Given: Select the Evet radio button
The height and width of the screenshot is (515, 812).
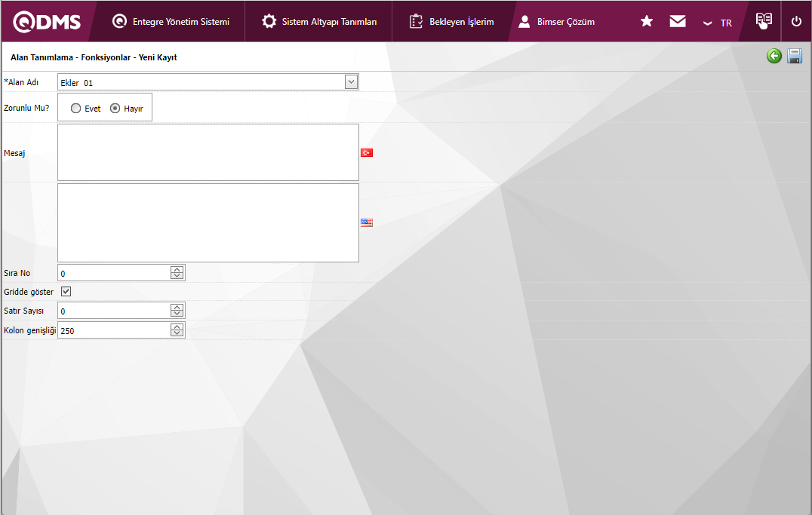Looking at the screenshot, I should coord(75,108).
